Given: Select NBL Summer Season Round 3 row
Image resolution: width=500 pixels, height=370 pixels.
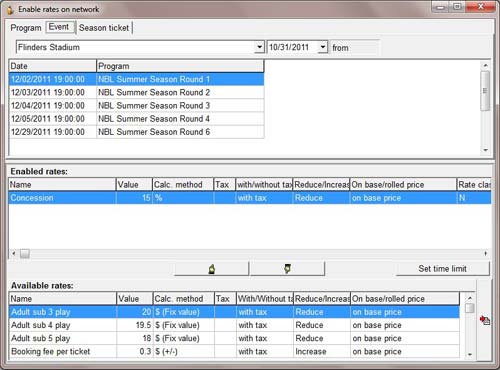Looking at the screenshot, I should coord(136,106).
